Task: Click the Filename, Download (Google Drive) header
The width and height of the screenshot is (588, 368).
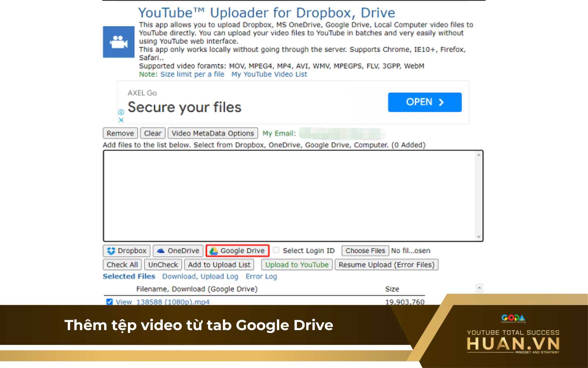Action: click(x=197, y=289)
